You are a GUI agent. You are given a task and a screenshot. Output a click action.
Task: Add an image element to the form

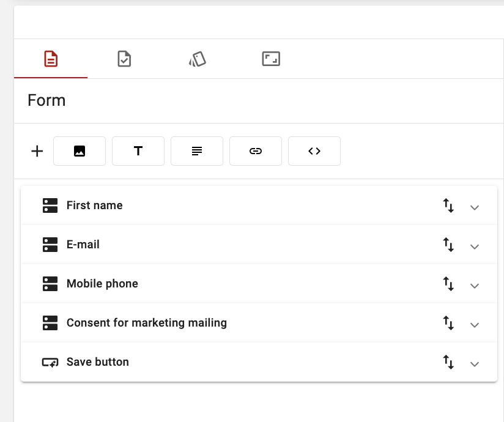tap(80, 150)
